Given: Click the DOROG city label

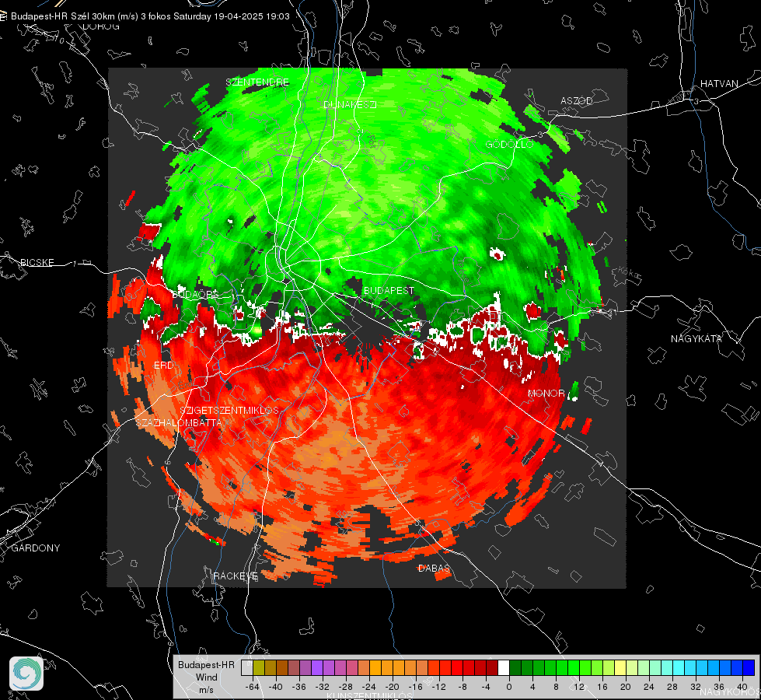Looking at the screenshot, I should click(101, 26).
